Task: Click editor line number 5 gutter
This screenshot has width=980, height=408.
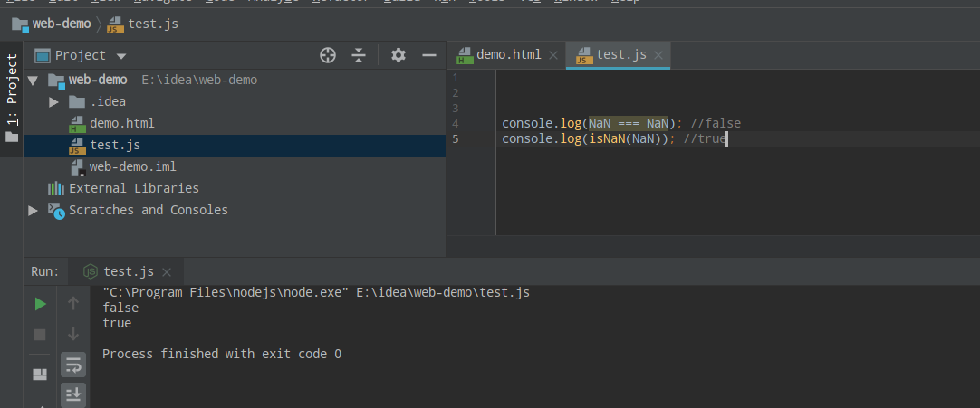Action: (455, 138)
